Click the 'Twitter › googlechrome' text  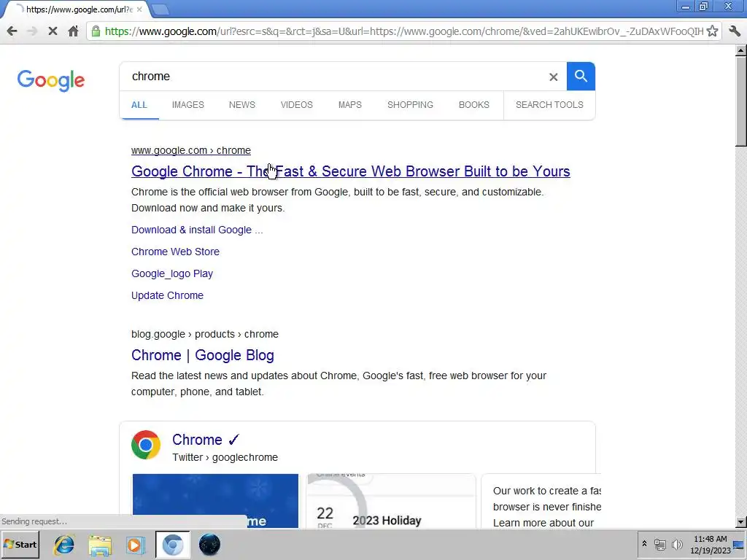pyautogui.click(x=225, y=458)
